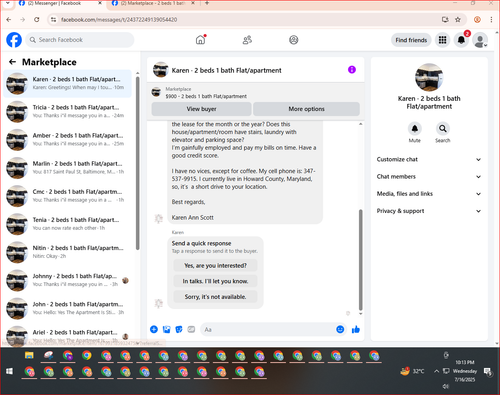Viewport: 500px width, 395px height.
Task: Open the Windows Start button
Action: pyautogui.click(x=10, y=371)
